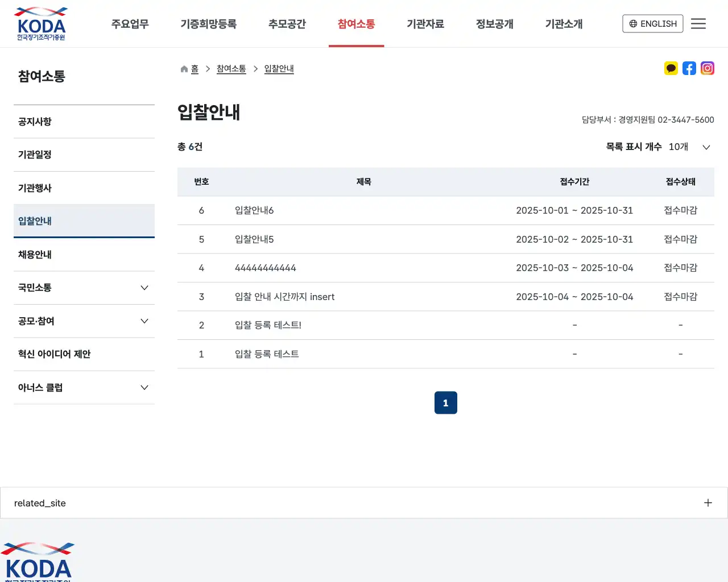
Task: Open the hamburger menu icon
Action: (698, 23)
